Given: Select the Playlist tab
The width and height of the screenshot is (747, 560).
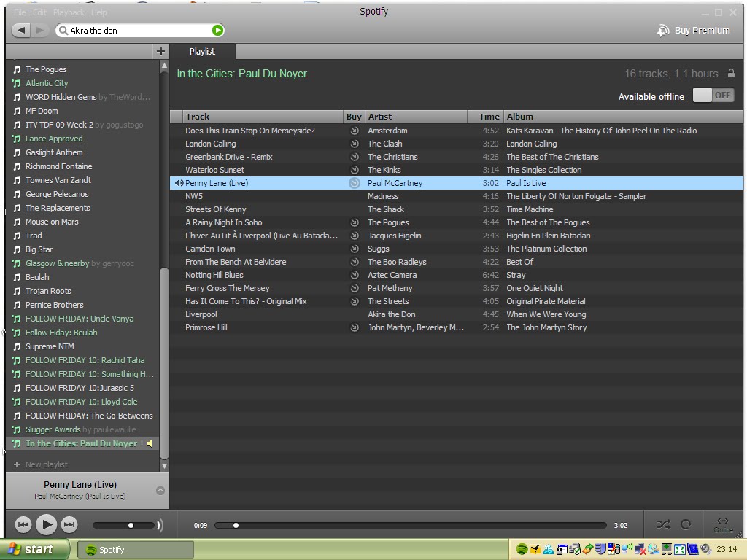Looking at the screenshot, I should coord(202,52).
